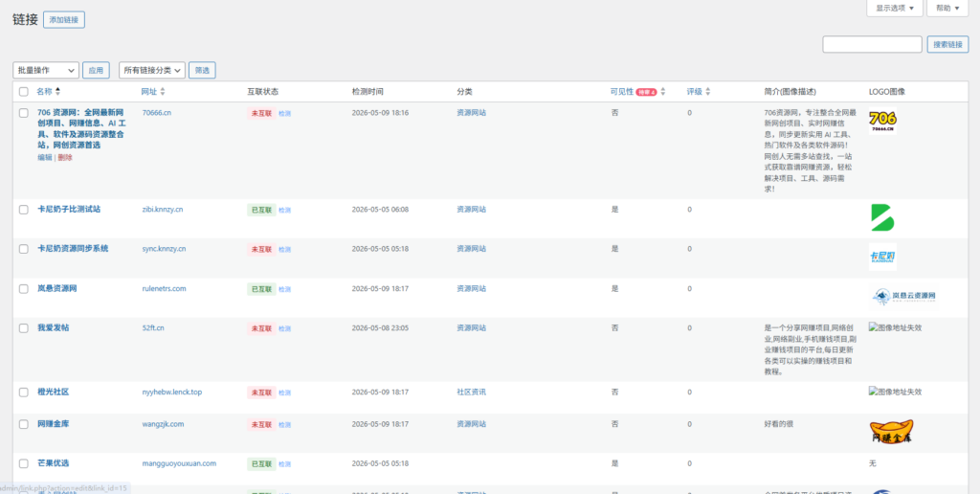The image size is (980, 494).
Task: Check the 706 资源网 row checkbox
Action: tap(24, 113)
